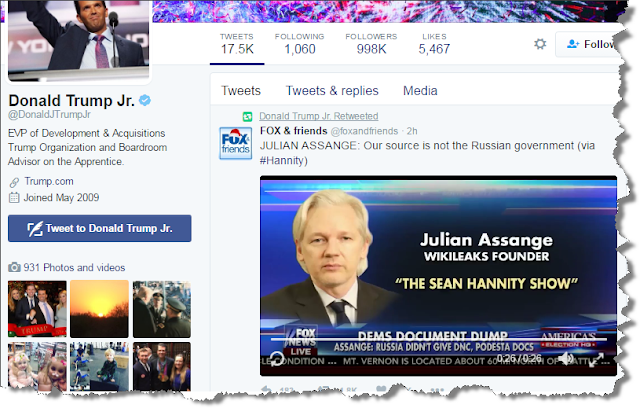Click the #Hannity hashtag

[x=282, y=161]
